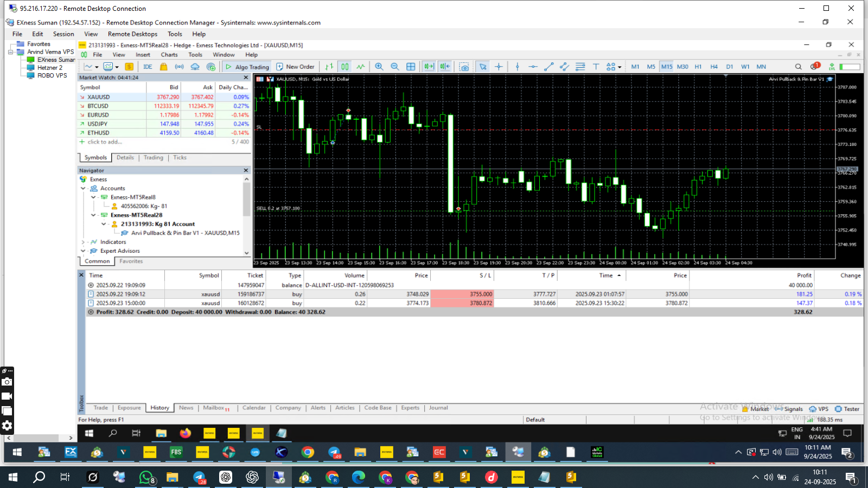Select Arvi Pullback & Pin Bar expert advisor
Screen dimensions: 868x488
pos(186,233)
